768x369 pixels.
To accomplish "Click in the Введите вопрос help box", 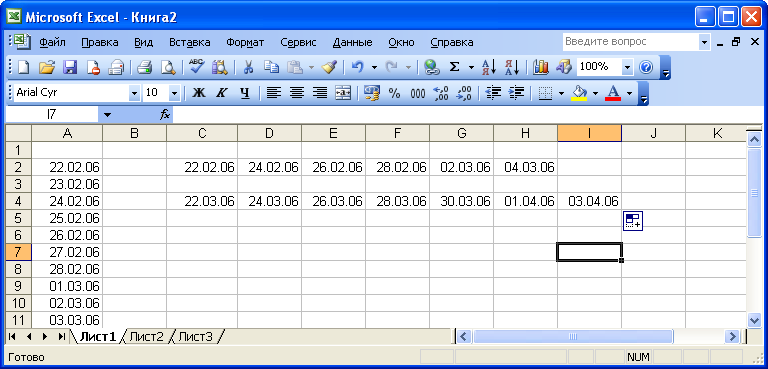I will (631, 42).
